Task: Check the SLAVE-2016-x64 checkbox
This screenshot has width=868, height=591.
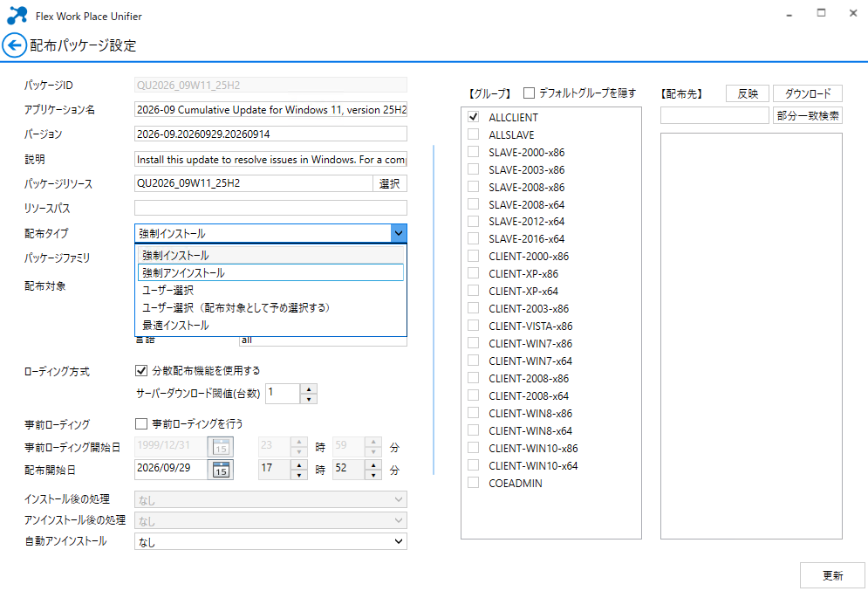Action: (x=474, y=238)
